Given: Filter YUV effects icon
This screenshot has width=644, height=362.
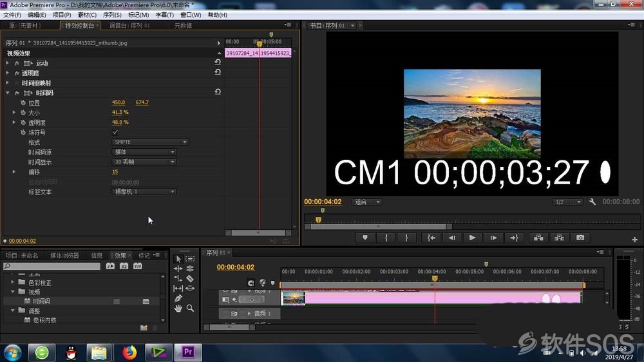Looking at the screenshot, I should [138, 266].
